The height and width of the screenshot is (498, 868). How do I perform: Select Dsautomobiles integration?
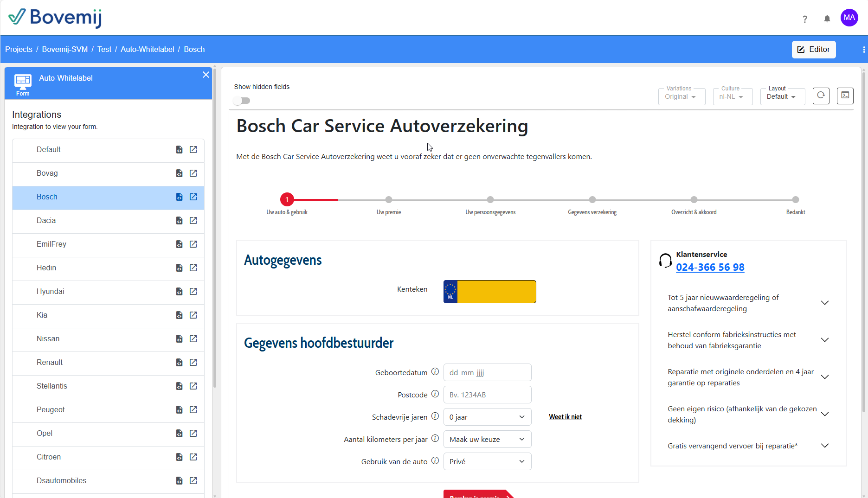(x=108, y=481)
